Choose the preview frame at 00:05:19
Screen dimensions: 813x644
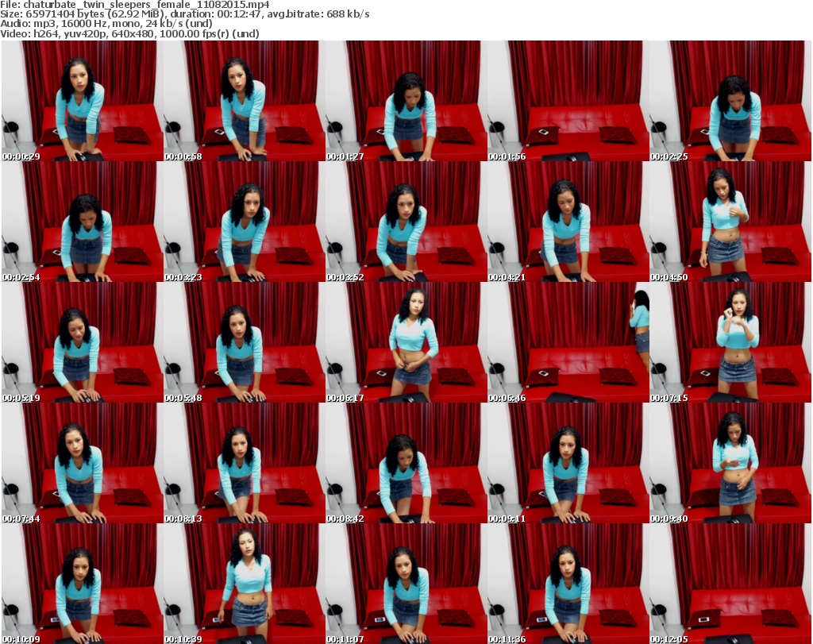coord(83,343)
